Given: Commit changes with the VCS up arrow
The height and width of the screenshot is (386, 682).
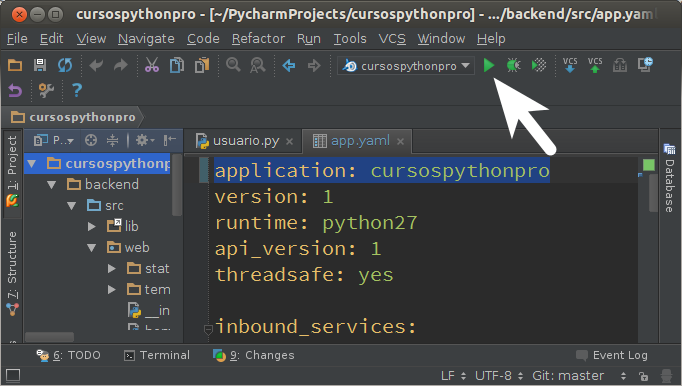Looking at the screenshot, I should (x=595, y=65).
